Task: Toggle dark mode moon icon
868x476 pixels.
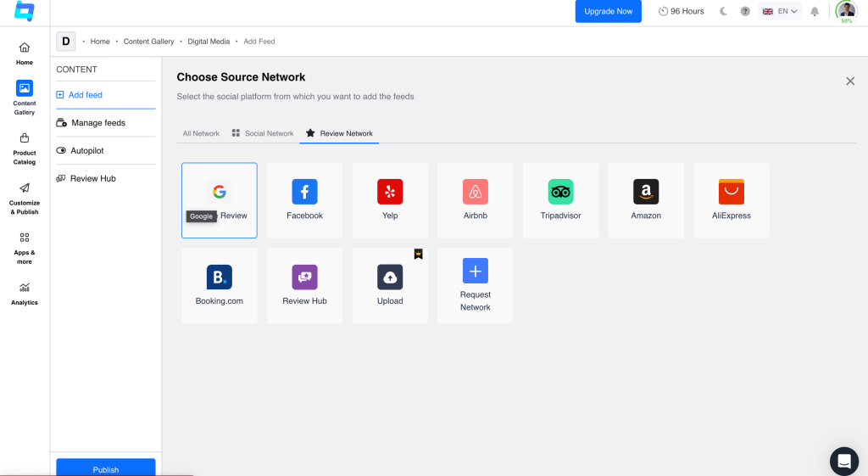Action: pos(723,11)
